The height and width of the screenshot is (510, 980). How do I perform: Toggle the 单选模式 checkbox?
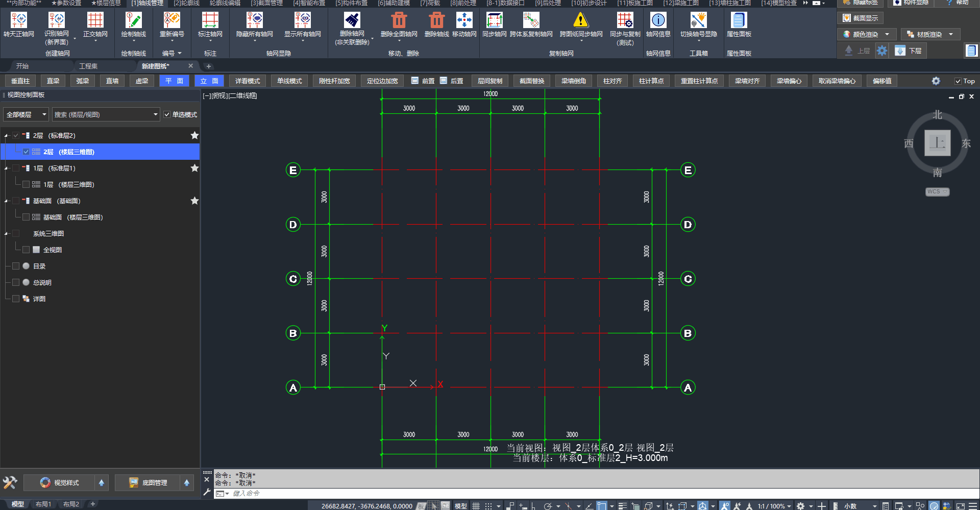pos(167,115)
